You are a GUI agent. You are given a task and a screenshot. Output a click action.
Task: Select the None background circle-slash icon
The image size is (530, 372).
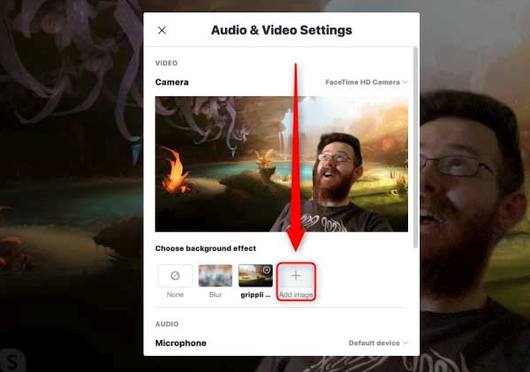[x=175, y=276]
